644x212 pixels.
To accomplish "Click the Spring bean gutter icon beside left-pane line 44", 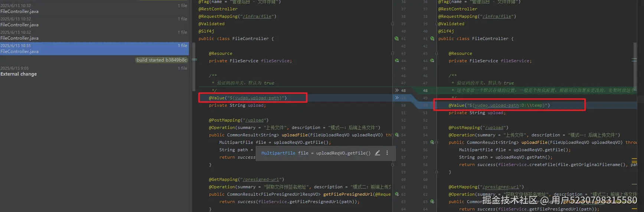I will (x=396, y=61).
